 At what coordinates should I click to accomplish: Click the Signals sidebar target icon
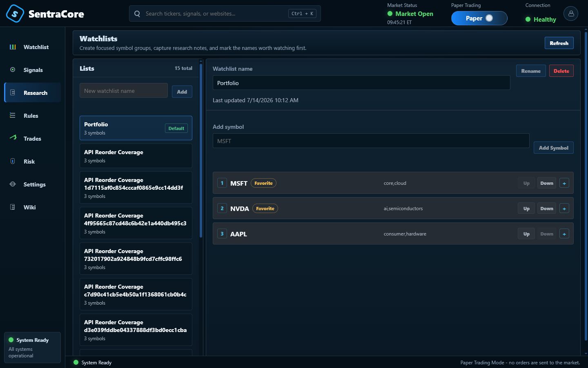[x=13, y=70]
